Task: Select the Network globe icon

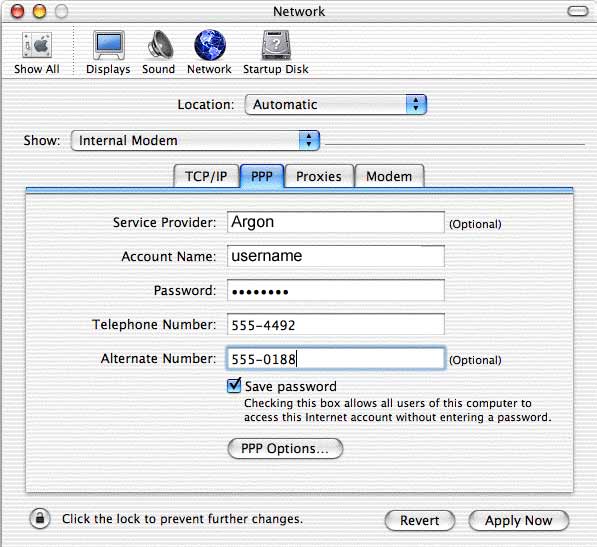Action: 210,45
